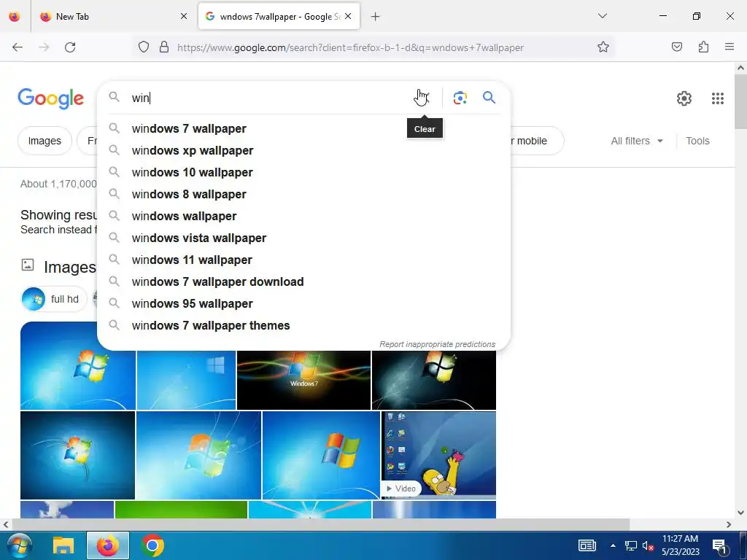
Task: Open the Firefox extensions puzzle icon
Action: click(703, 47)
